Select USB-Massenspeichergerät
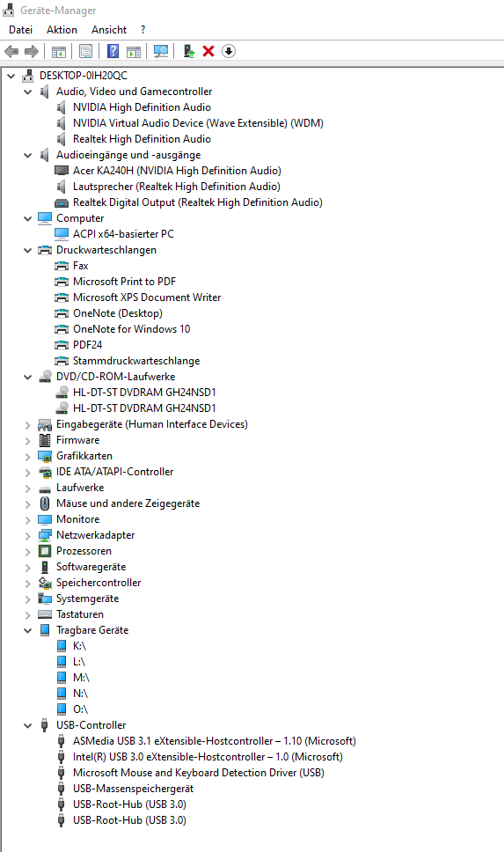Image resolution: width=504 pixels, height=852 pixels. coord(133,789)
